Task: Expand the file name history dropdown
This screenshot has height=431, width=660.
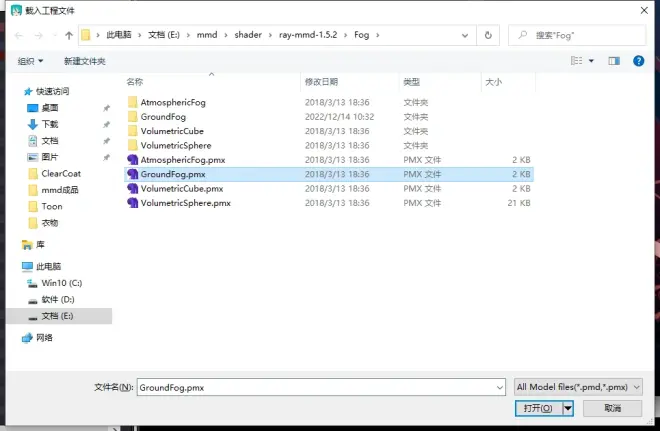Action: [x=500, y=387]
